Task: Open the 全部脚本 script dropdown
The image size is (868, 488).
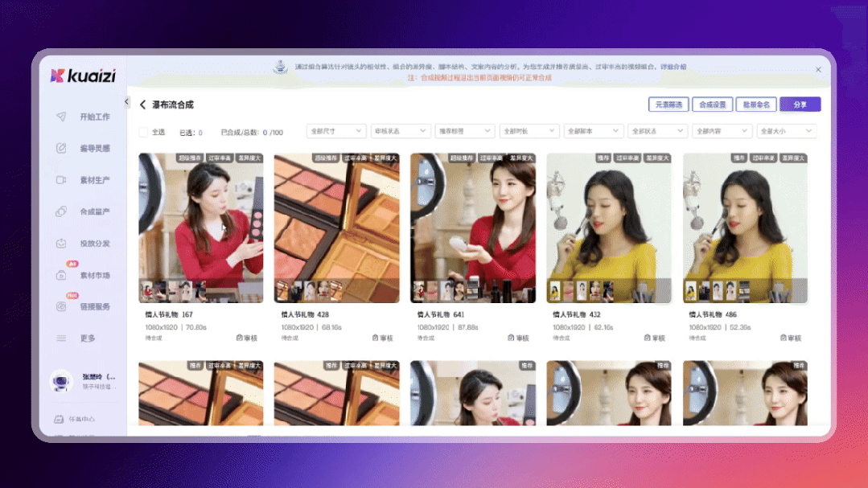Action: [594, 131]
